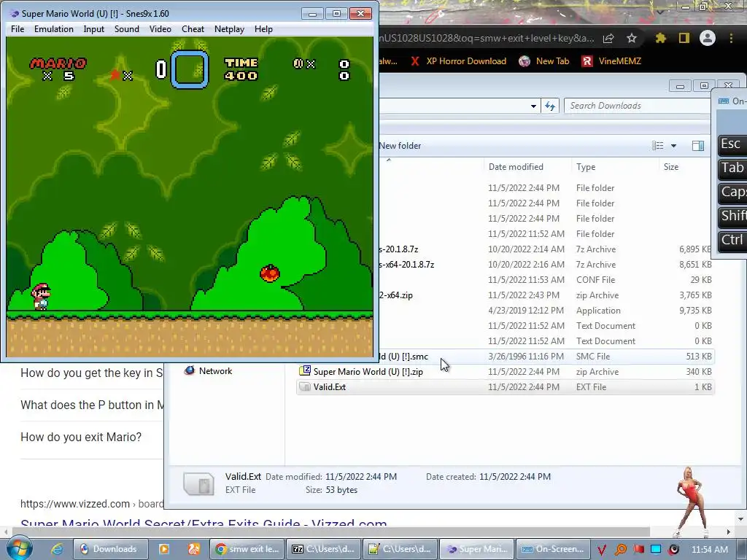This screenshot has width=747, height=560.
Task: Open Windows Media Player taskbar icon
Action: [163, 549]
